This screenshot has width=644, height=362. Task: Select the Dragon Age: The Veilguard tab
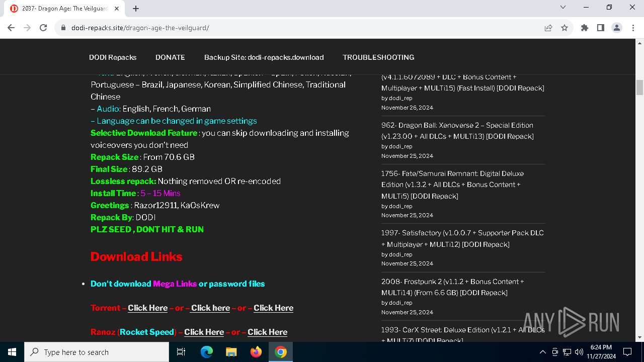(x=64, y=9)
